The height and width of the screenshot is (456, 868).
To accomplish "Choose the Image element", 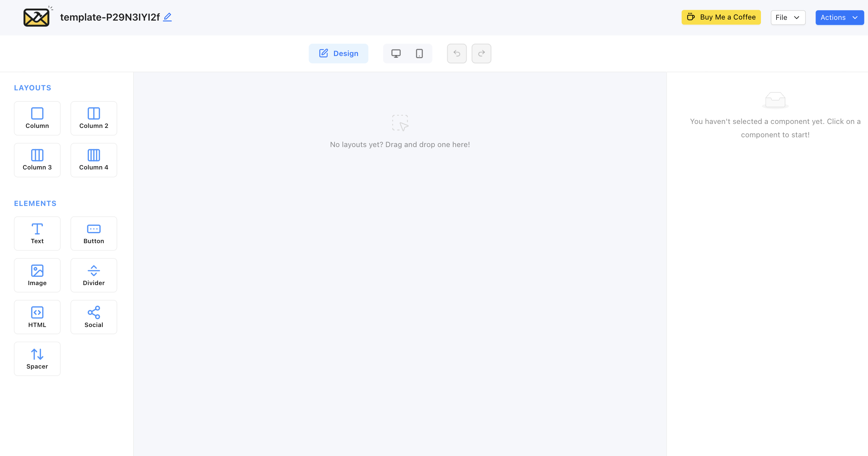I will pos(37,275).
